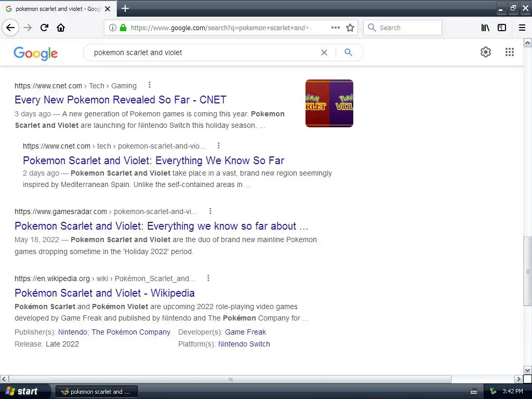Click the 'May 18, 2022' date text
The width and height of the screenshot is (532, 399).
(37, 240)
